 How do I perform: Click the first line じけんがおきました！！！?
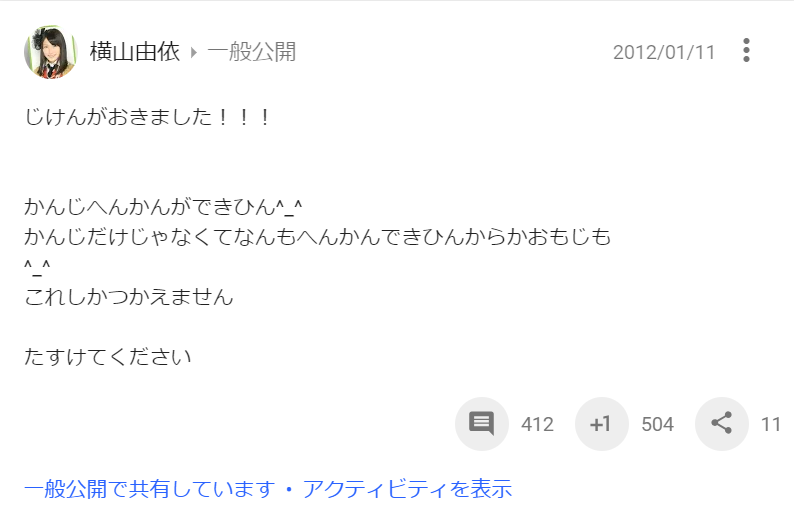pyautogui.click(x=147, y=117)
